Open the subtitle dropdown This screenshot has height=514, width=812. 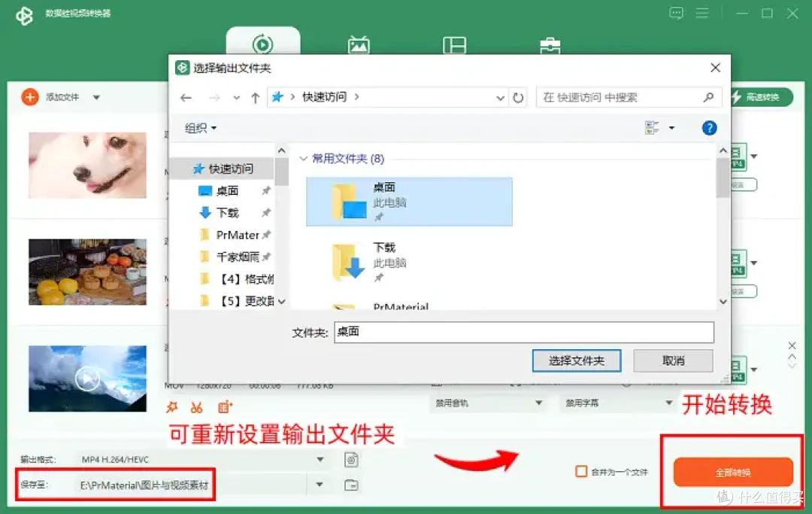click(618, 403)
